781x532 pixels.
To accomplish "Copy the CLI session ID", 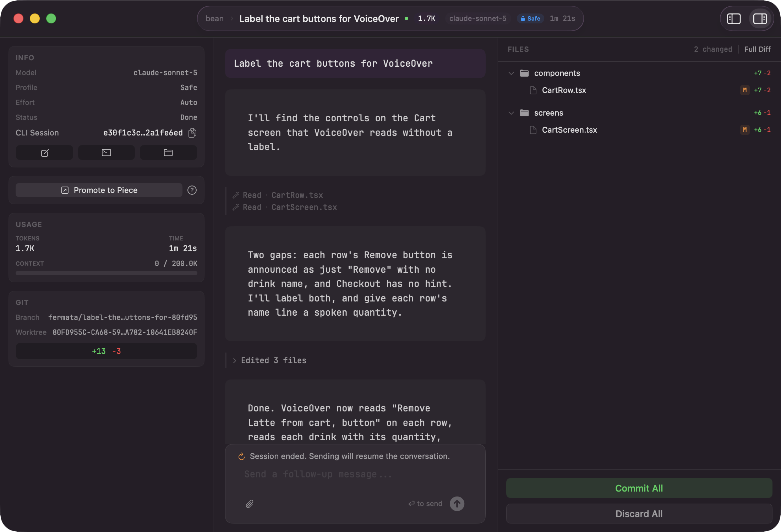I will click(192, 133).
